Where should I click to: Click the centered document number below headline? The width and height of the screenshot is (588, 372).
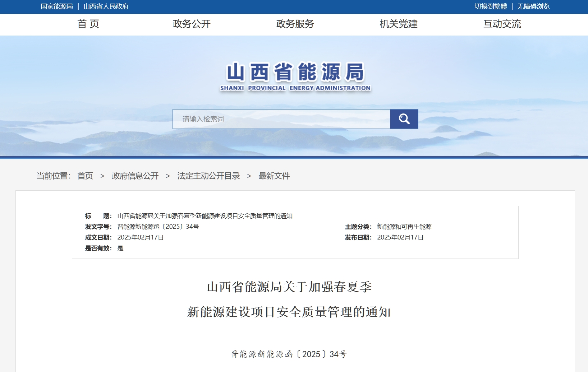[x=289, y=354]
